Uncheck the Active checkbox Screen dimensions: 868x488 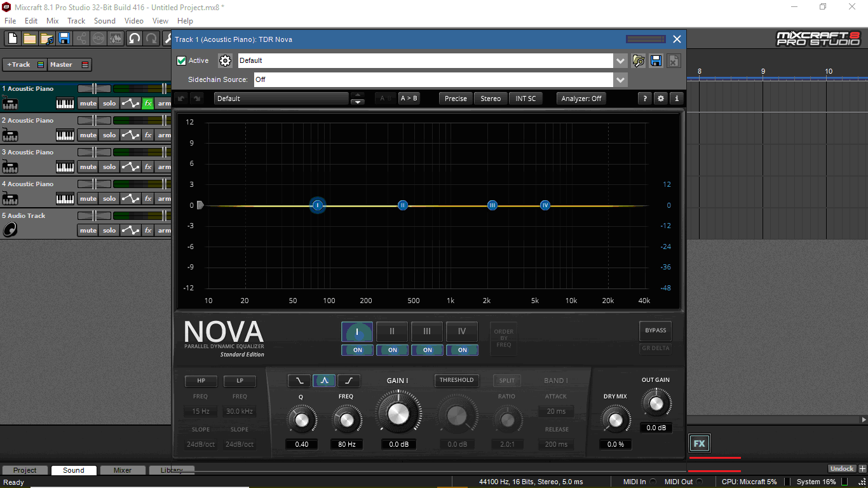point(182,61)
